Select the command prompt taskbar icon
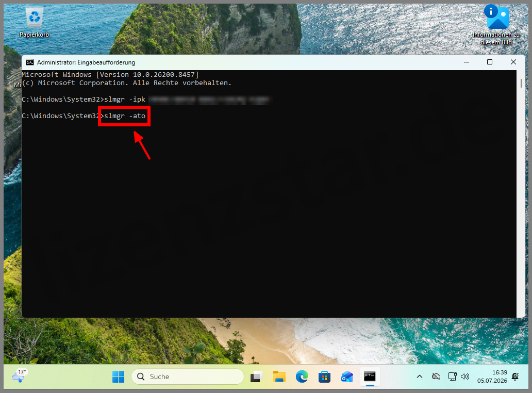This screenshot has width=532, height=393. (370, 376)
